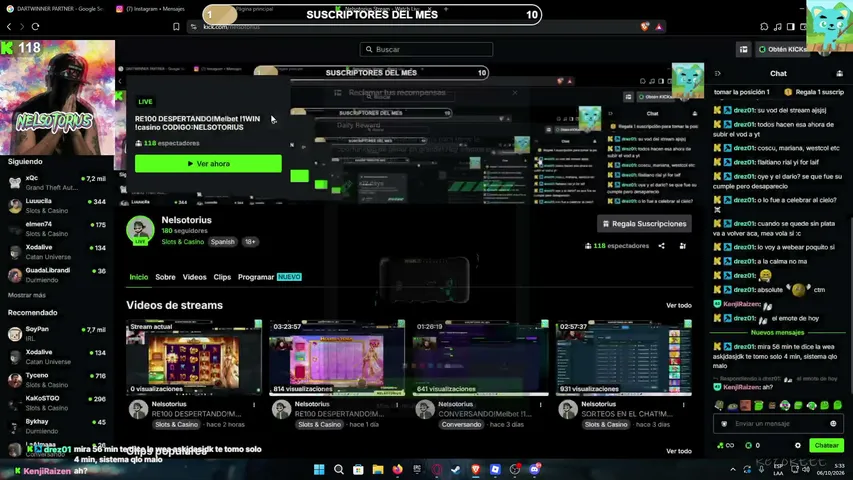
Task: Open the Brave Rewards triangle icon
Action: 659,26
